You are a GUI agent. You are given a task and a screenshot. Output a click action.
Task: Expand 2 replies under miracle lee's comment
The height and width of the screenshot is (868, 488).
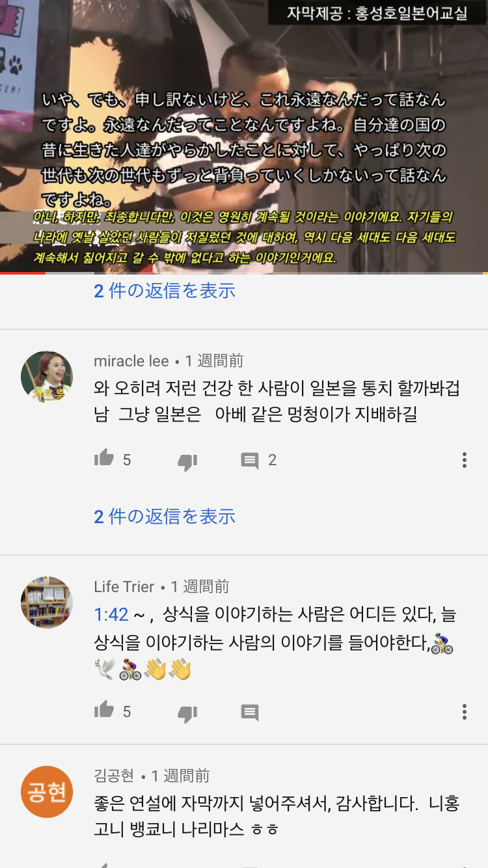pos(165,517)
